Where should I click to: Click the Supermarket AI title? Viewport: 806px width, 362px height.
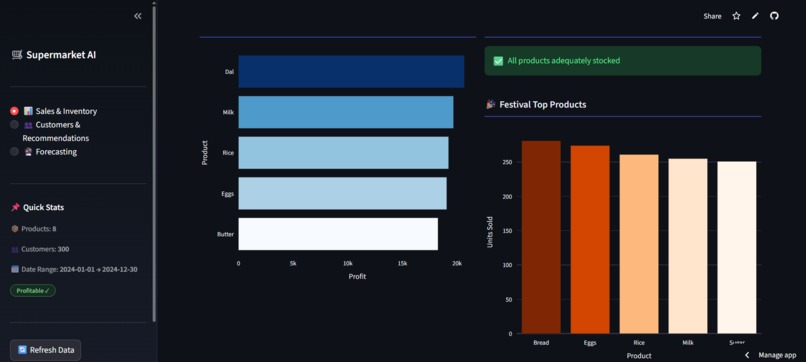61,55
